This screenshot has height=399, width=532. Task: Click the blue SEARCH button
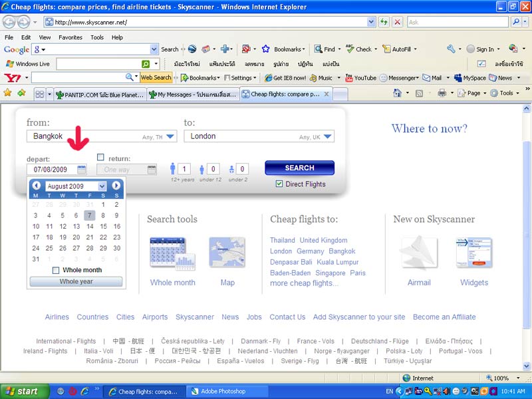pos(300,168)
